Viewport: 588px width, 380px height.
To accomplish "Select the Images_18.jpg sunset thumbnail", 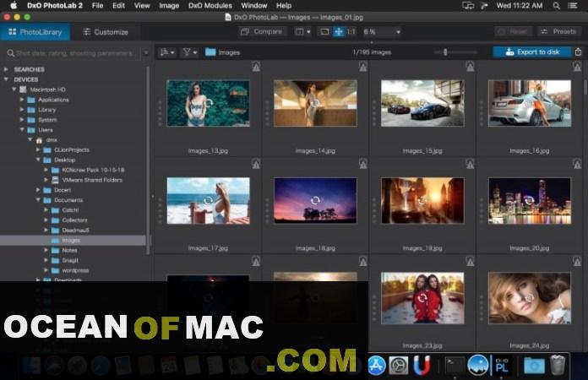I will [x=315, y=200].
